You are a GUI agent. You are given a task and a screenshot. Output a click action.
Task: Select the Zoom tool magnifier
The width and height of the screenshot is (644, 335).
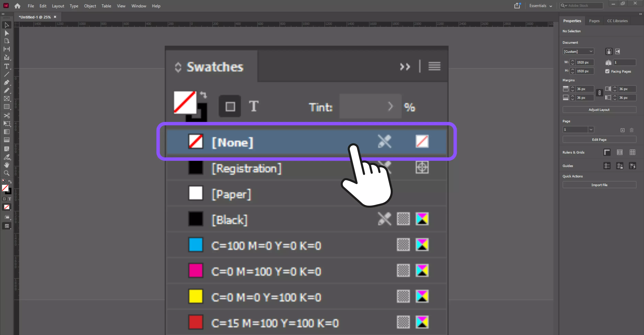7,173
